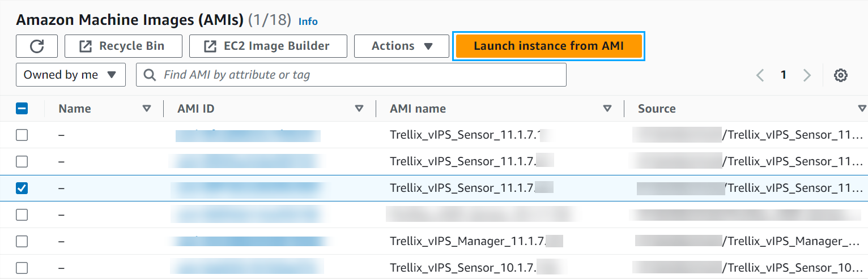Viewport: 868px width, 279px height.
Task: Open the Info link
Action: pyautogui.click(x=308, y=22)
